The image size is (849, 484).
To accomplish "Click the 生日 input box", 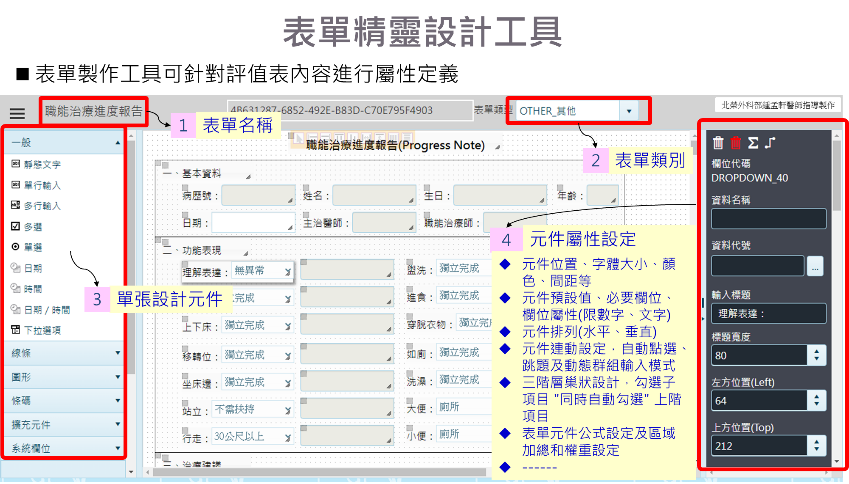I will (500, 195).
